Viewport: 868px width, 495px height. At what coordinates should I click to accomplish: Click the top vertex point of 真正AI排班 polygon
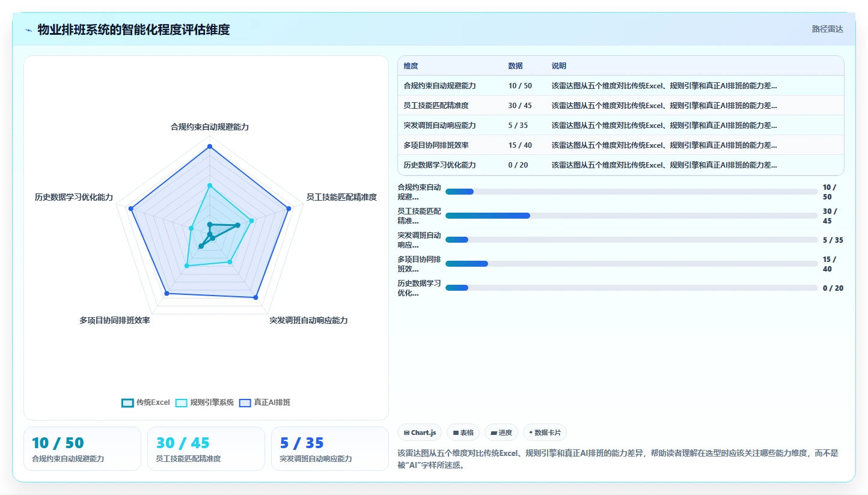(x=210, y=147)
